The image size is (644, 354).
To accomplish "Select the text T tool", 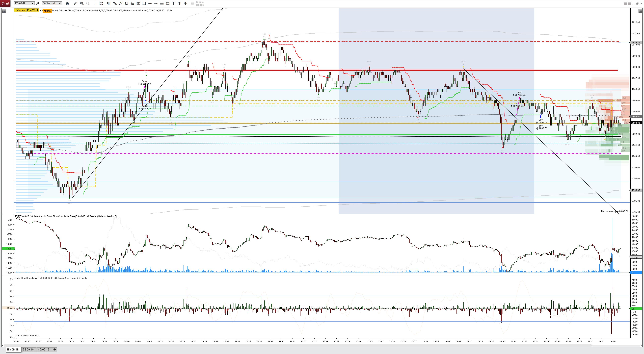I will (174, 3).
